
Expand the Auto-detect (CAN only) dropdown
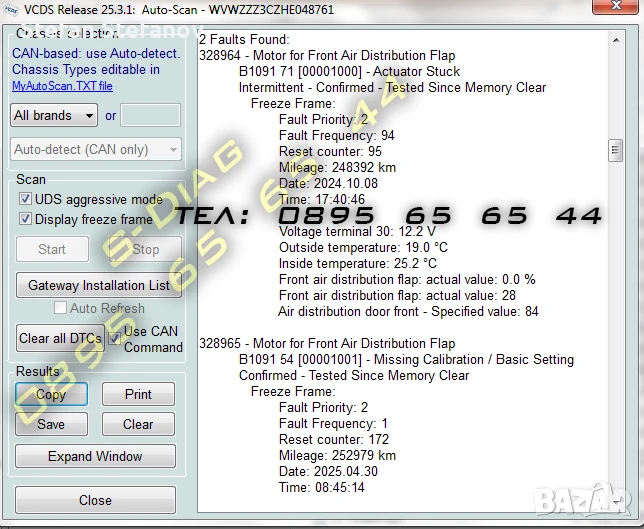pyautogui.click(x=96, y=150)
